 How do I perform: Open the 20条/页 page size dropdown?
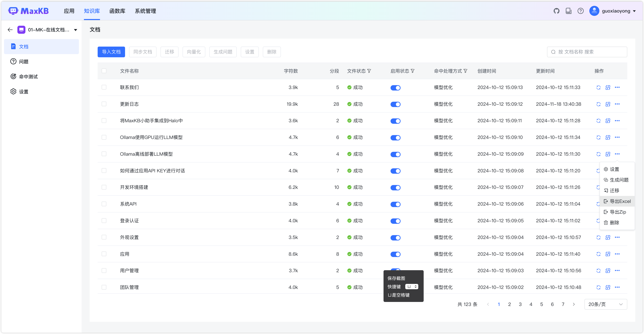tap(605, 304)
